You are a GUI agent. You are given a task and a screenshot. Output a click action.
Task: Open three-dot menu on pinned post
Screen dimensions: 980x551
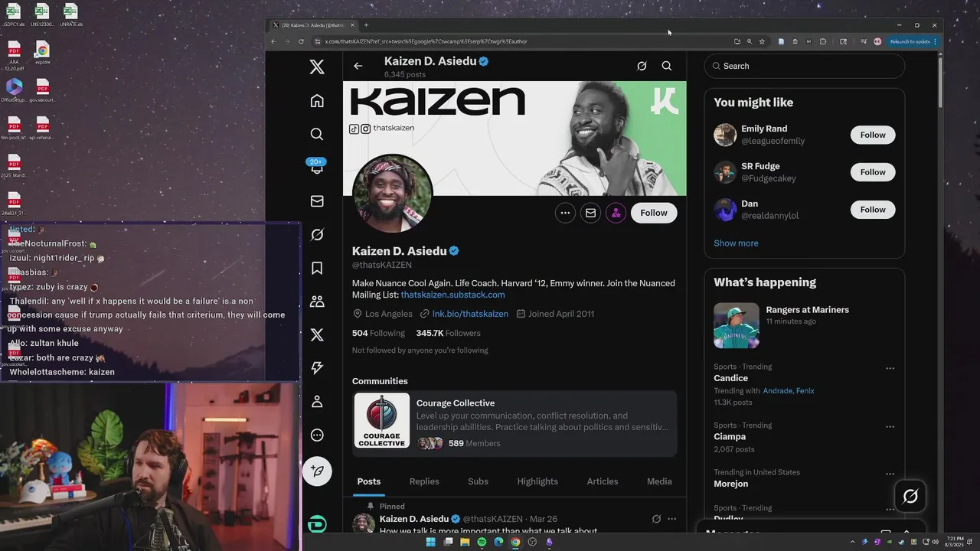point(672,519)
